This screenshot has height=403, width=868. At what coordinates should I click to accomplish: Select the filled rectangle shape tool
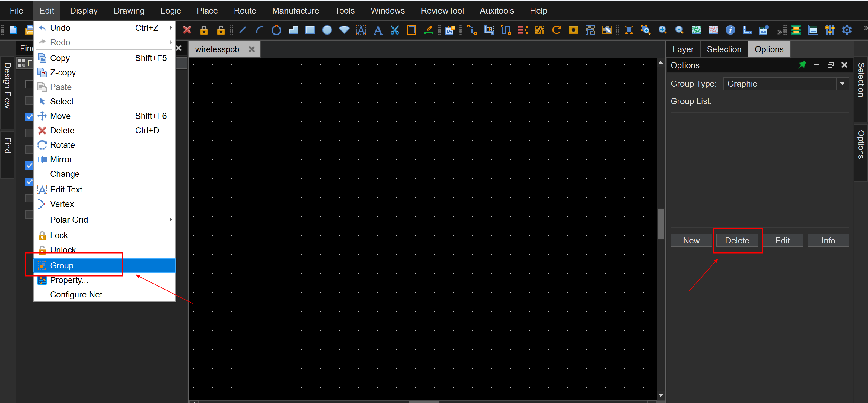tap(310, 30)
